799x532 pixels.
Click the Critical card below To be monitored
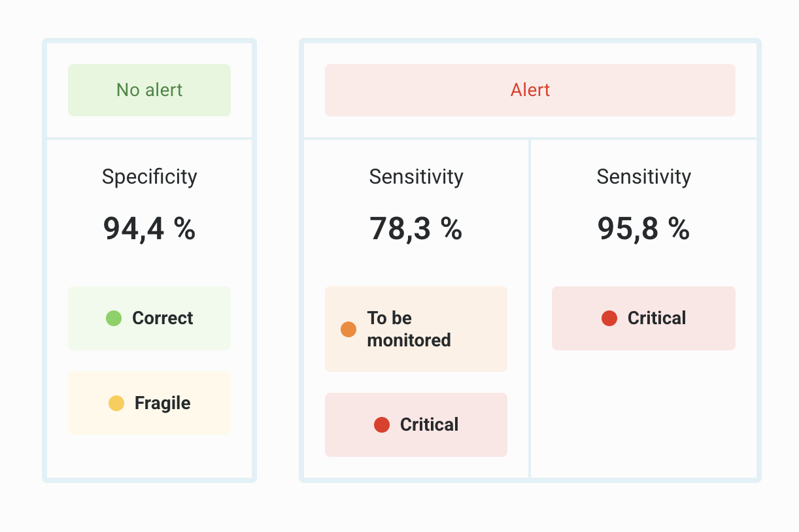pos(416,425)
